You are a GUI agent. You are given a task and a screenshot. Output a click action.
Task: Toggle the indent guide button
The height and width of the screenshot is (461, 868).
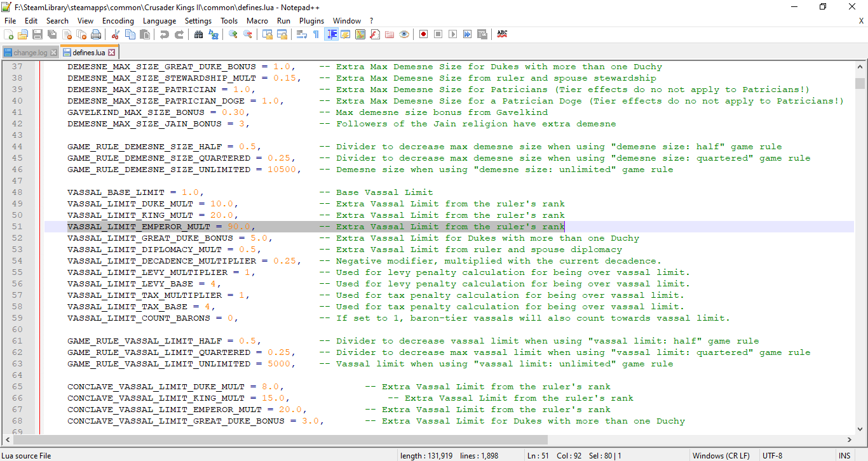click(331, 34)
